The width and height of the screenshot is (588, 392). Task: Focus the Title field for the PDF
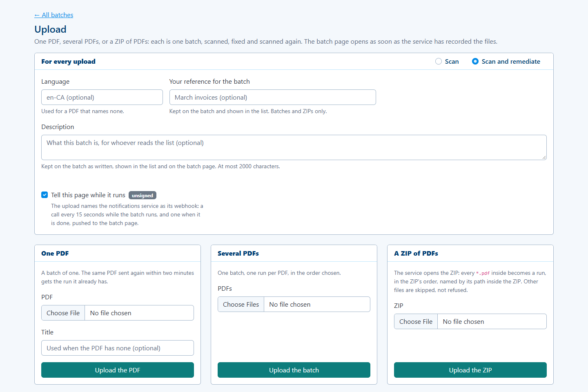(x=118, y=348)
